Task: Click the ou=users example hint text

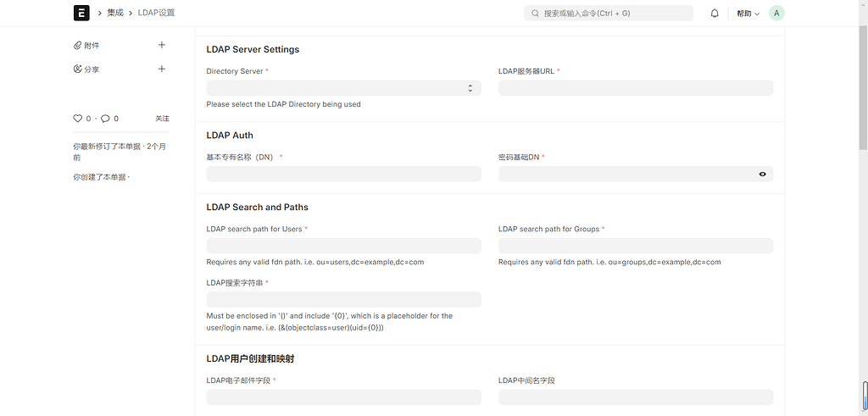Action: coord(315,262)
